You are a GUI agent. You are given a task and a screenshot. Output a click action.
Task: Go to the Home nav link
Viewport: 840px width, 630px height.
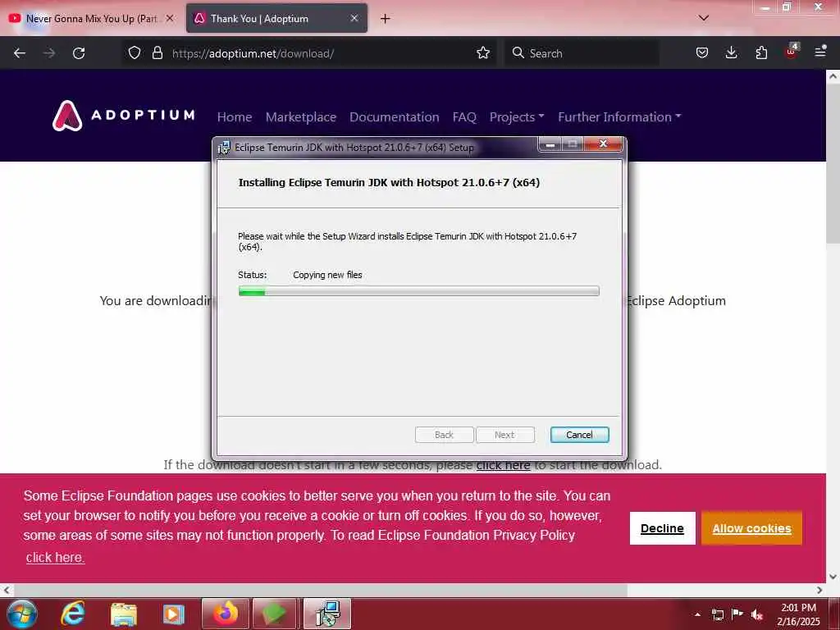[x=235, y=116]
